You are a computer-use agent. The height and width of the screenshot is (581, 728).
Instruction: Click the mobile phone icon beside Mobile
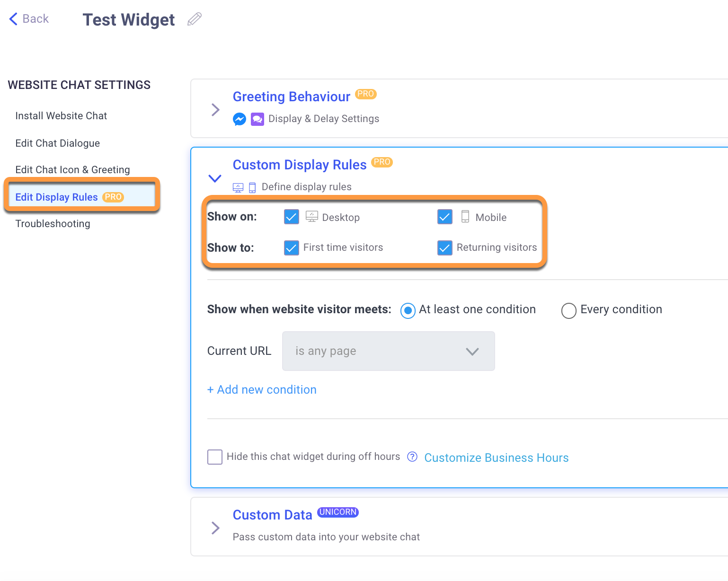465,217
